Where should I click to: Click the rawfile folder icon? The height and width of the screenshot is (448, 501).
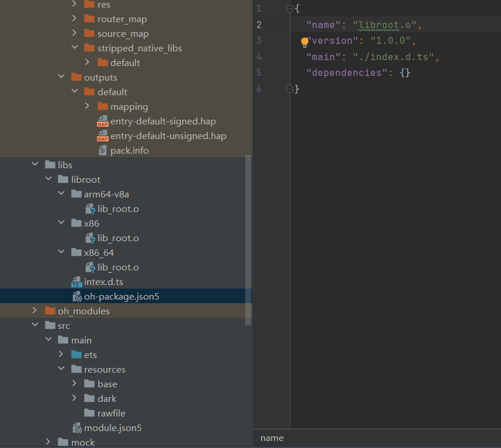tap(89, 413)
